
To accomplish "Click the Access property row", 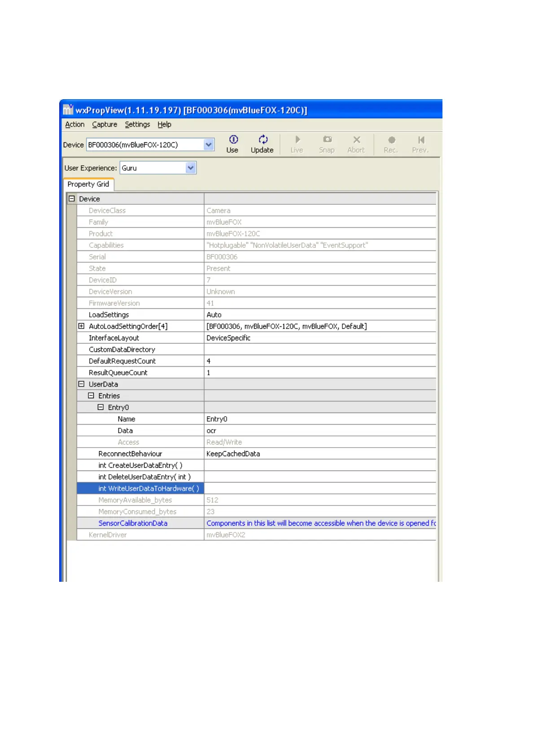I will tap(256, 442).
